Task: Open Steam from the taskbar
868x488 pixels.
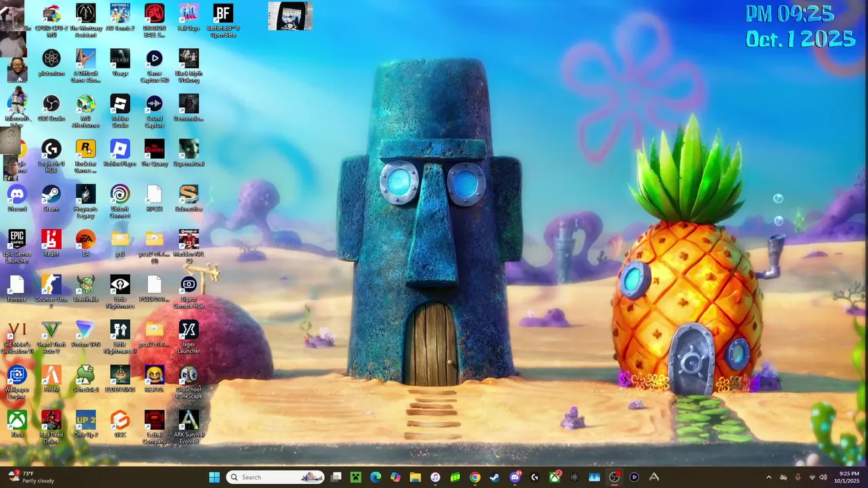Action: pos(495,477)
